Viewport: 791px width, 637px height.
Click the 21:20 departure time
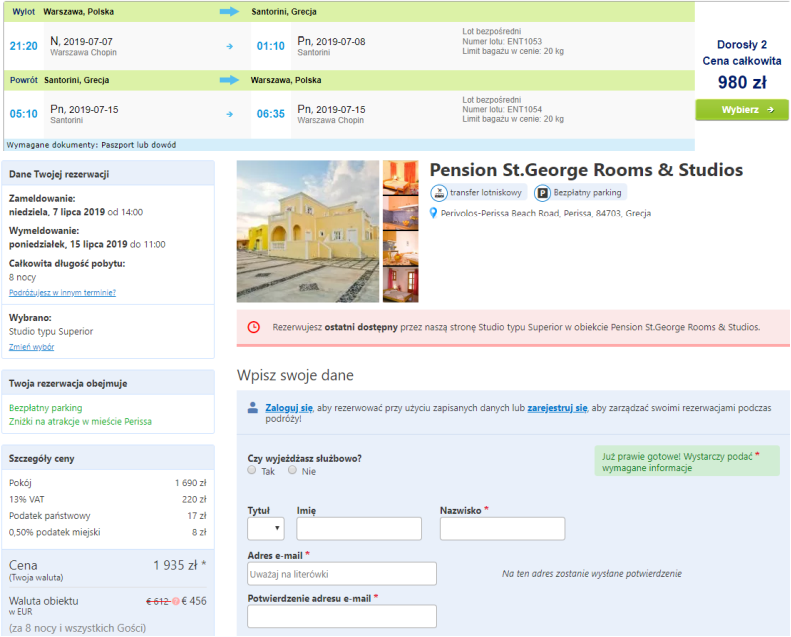click(x=24, y=46)
